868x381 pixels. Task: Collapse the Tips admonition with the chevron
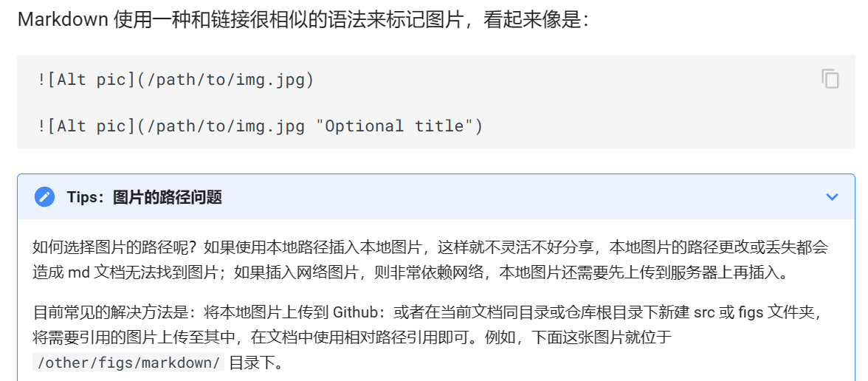click(x=832, y=197)
